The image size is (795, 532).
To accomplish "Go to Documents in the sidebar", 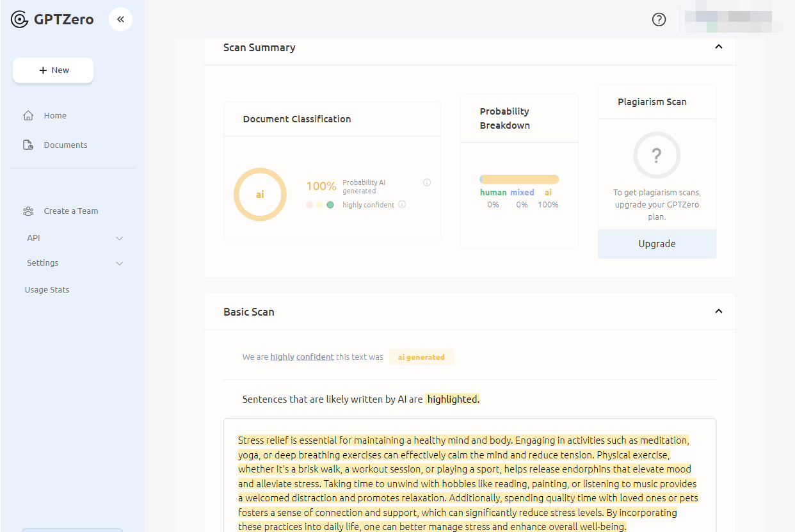I will coord(65,145).
